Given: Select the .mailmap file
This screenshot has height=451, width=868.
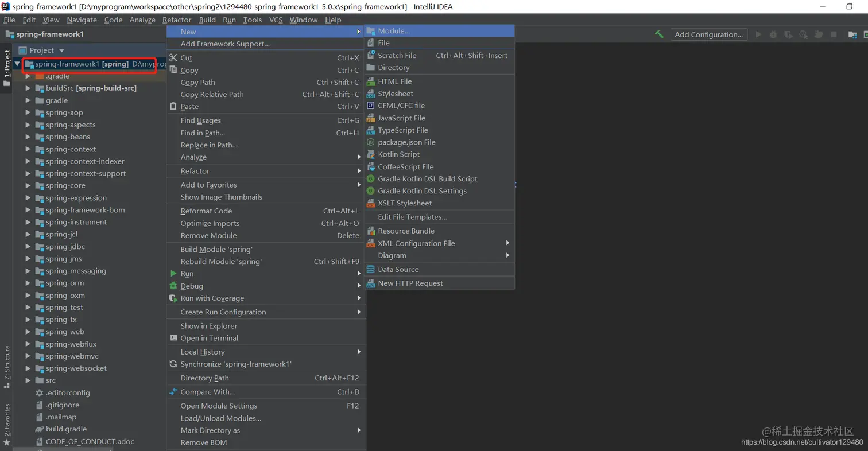Looking at the screenshot, I should click(61, 417).
